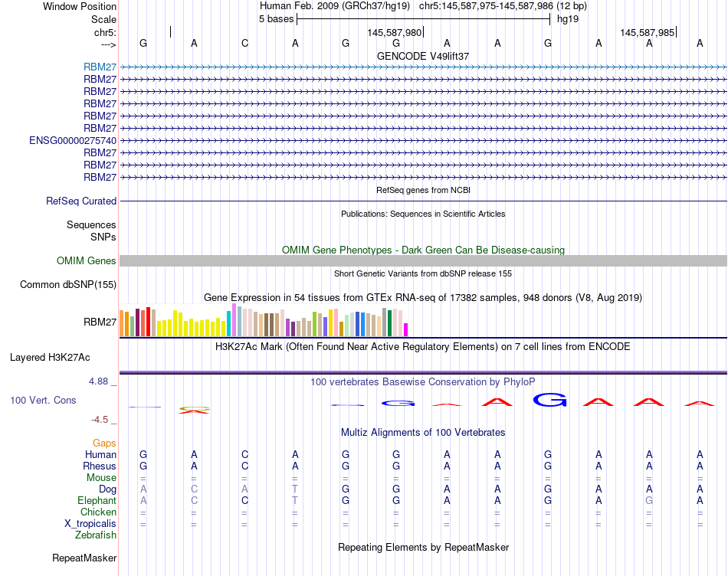This screenshot has height=576, width=728.
Task: Click the GENCODE V49lift37 track title
Action: (423, 56)
